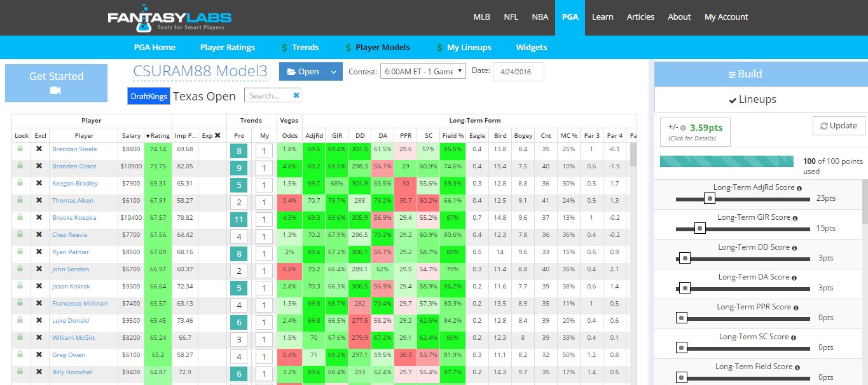This screenshot has height=385, width=868.
Task: Adjust the Long-Term PPR Score slider handle
Action: [681, 318]
